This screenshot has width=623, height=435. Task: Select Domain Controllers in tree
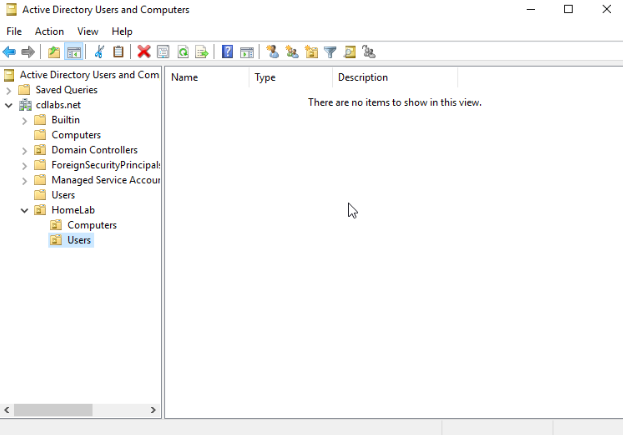95,150
